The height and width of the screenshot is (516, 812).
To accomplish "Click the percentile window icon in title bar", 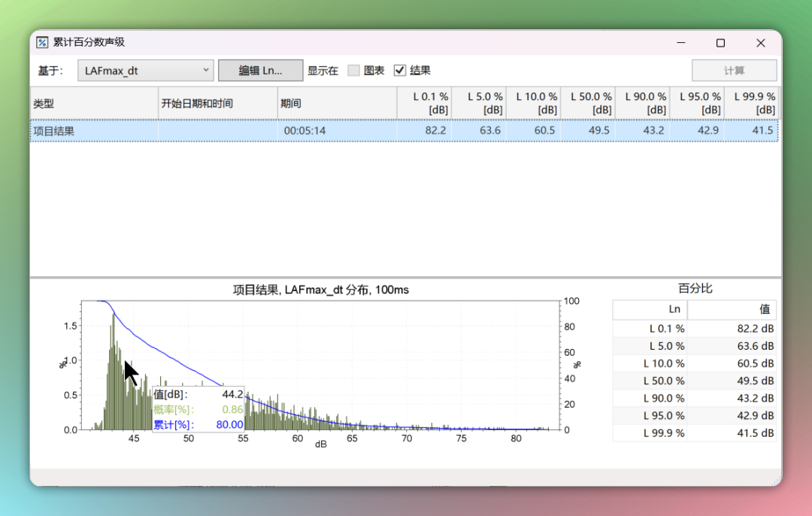I will point(41,43).
